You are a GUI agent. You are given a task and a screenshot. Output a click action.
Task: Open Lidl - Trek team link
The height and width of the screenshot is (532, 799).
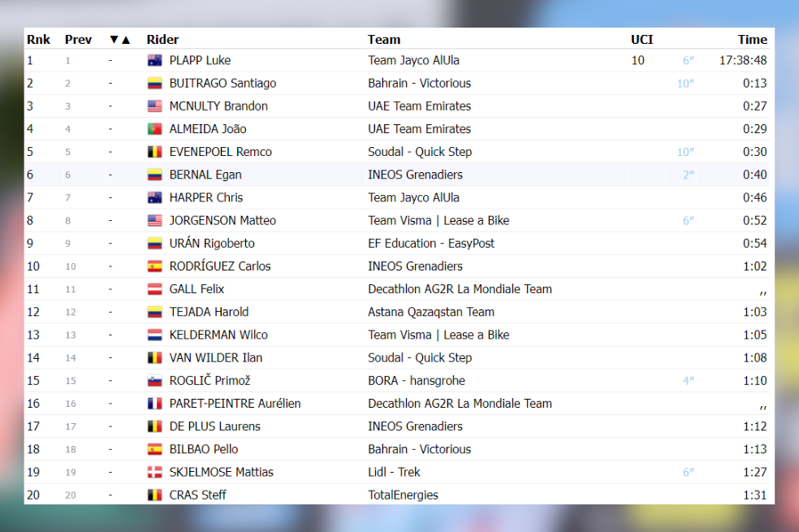coord(394,473)
